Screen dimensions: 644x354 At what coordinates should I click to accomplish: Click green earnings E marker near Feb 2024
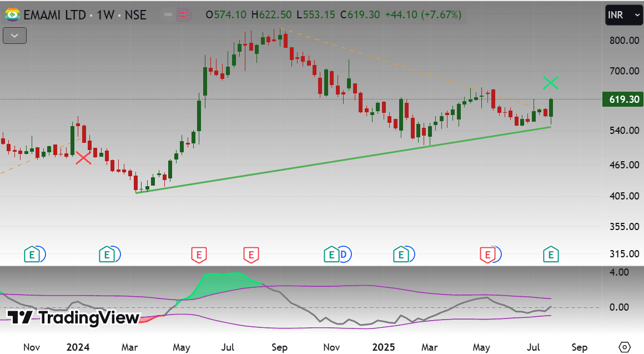click(x=107, y=255)
